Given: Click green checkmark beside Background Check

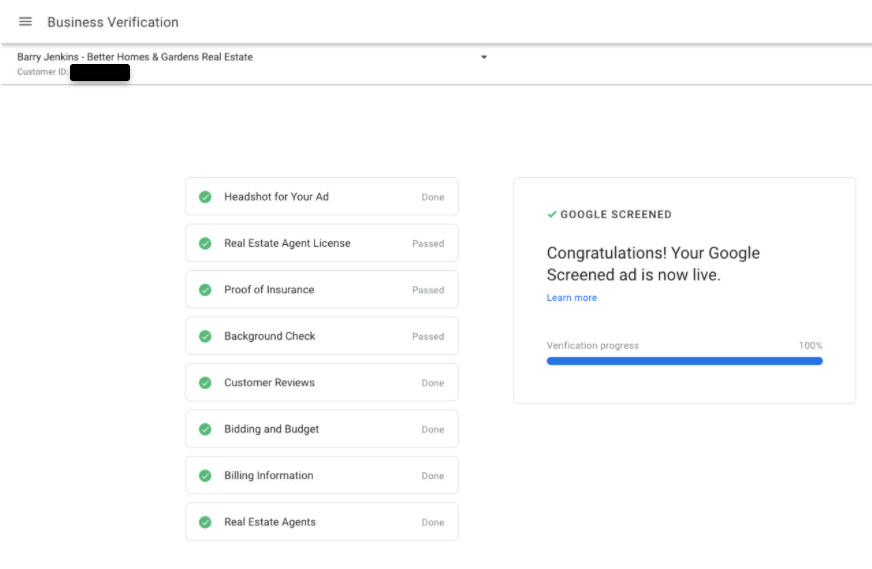Looking at the screenshot, I should 205,336.
